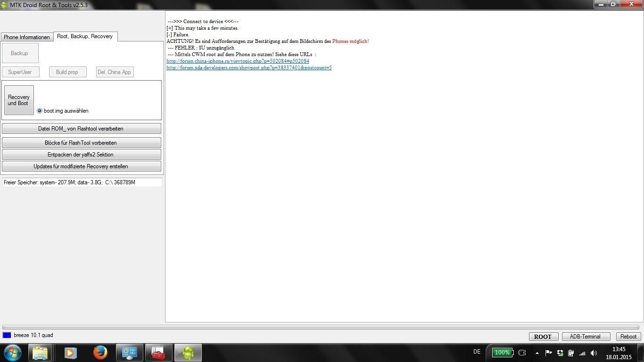Screen dimensions: 644x362
Task: Open the forum.china-iphone.ru link
Action: pos(238,61)
